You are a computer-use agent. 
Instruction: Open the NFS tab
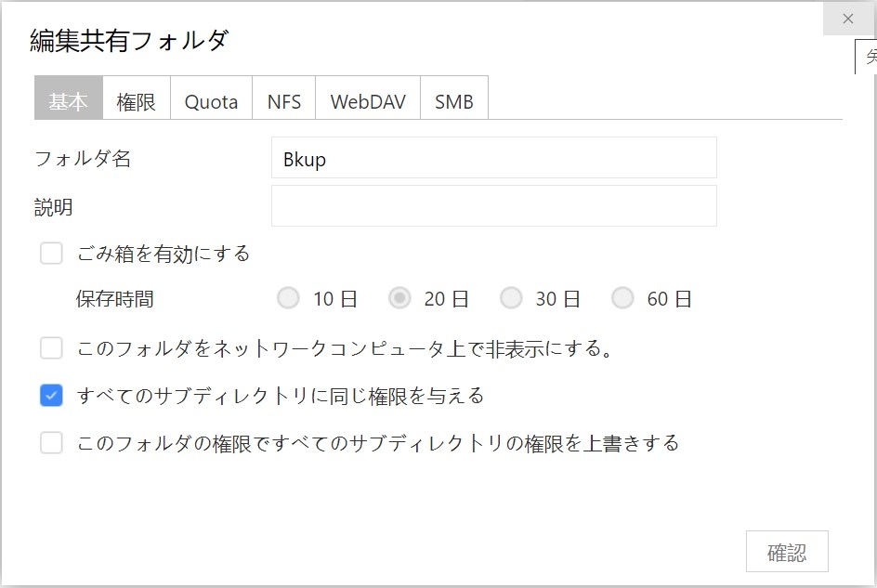(284, 101)
